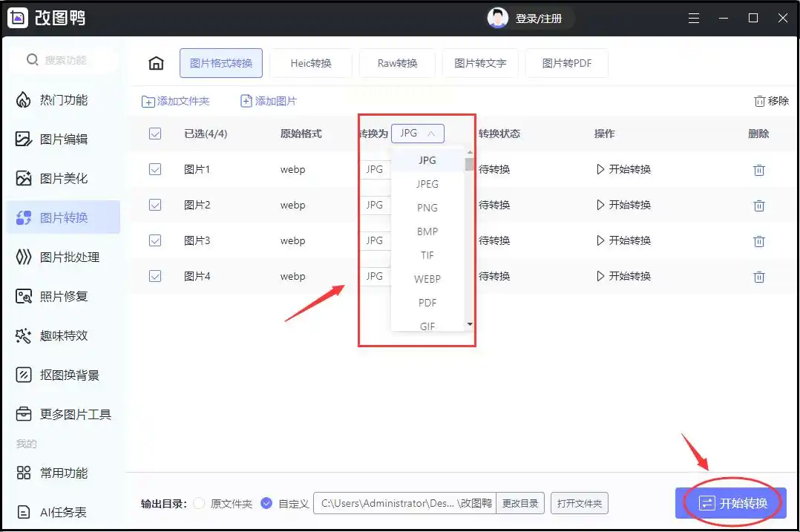Click the 搜索功能 search field

coord(65,60)
